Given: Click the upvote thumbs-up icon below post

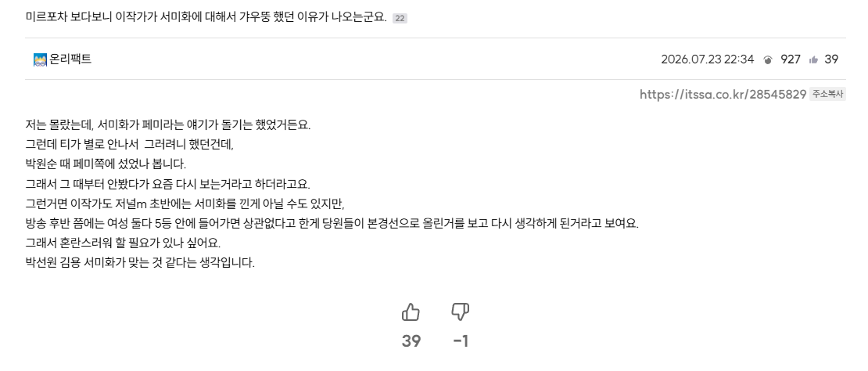Looking at the screenshot, I should [x=411, y=312].
